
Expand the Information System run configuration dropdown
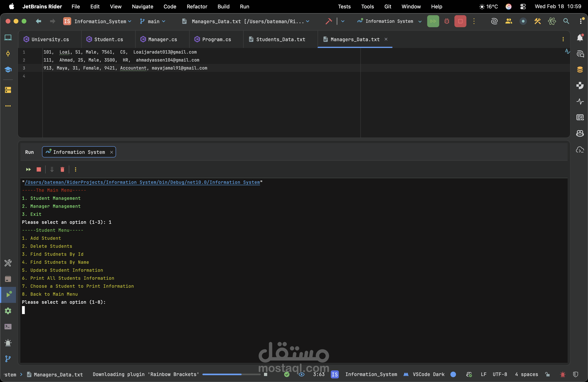(420, 21)
